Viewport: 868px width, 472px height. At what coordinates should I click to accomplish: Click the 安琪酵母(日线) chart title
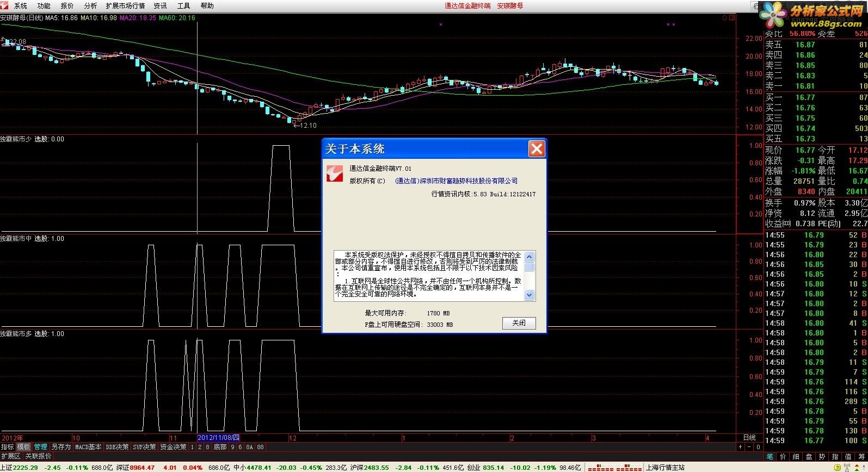pyautogui.click(x=22, y=18)
